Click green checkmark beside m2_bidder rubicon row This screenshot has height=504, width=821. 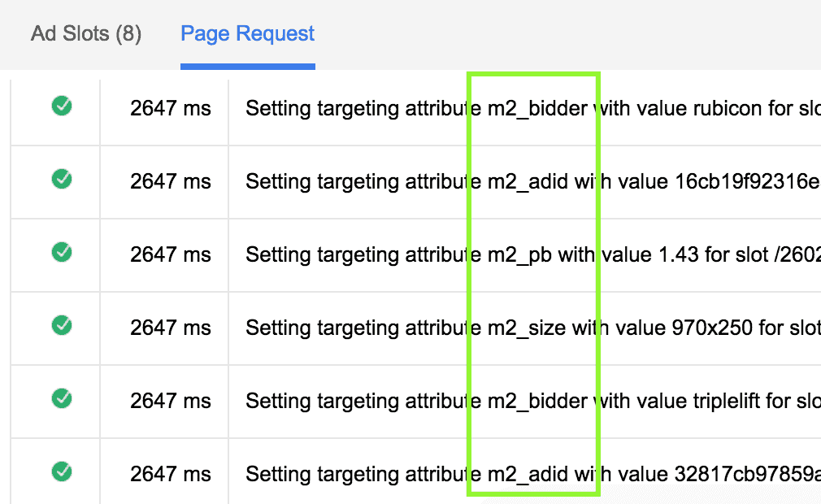[62, 106]
